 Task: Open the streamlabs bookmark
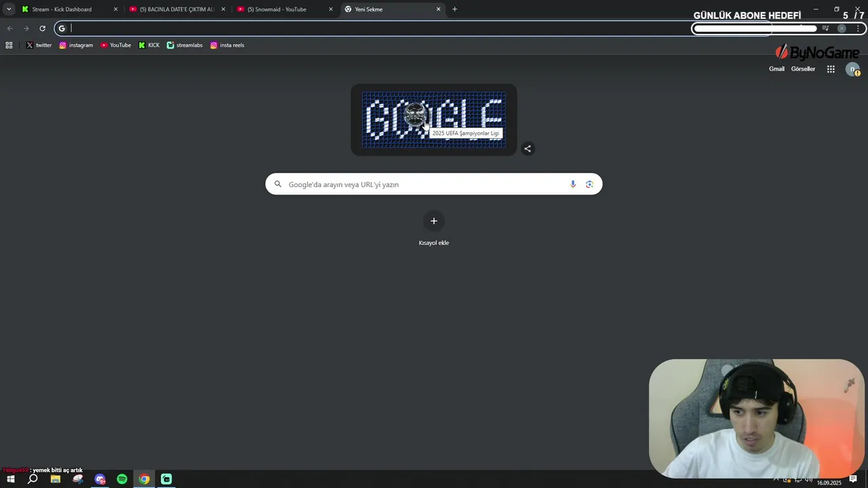[x=184, y=45]
